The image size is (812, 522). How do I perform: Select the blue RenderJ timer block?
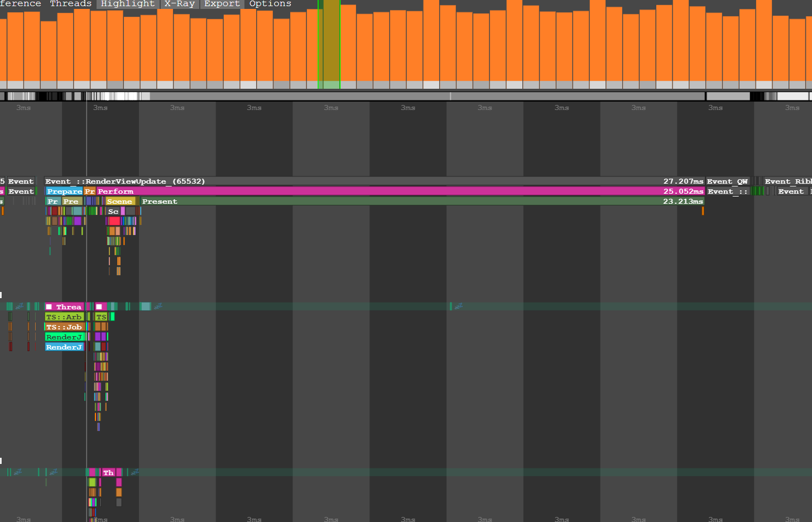click(x=64, y=347)
